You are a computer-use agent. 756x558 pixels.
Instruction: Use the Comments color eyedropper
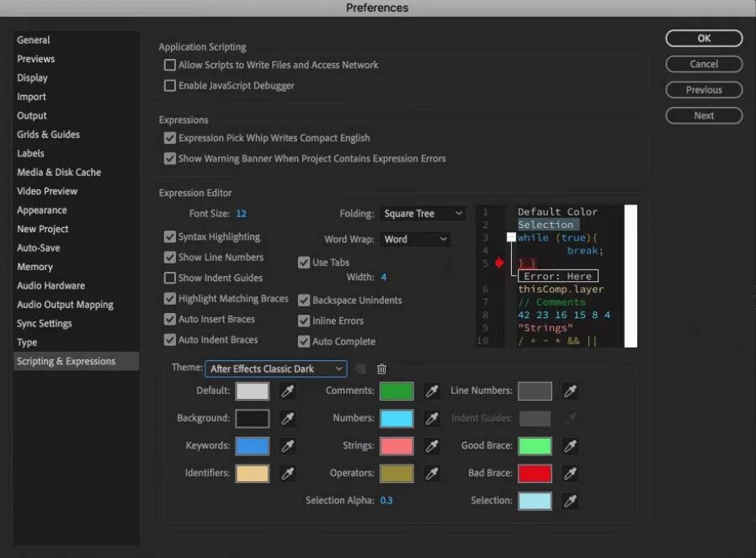coord(432,391)
